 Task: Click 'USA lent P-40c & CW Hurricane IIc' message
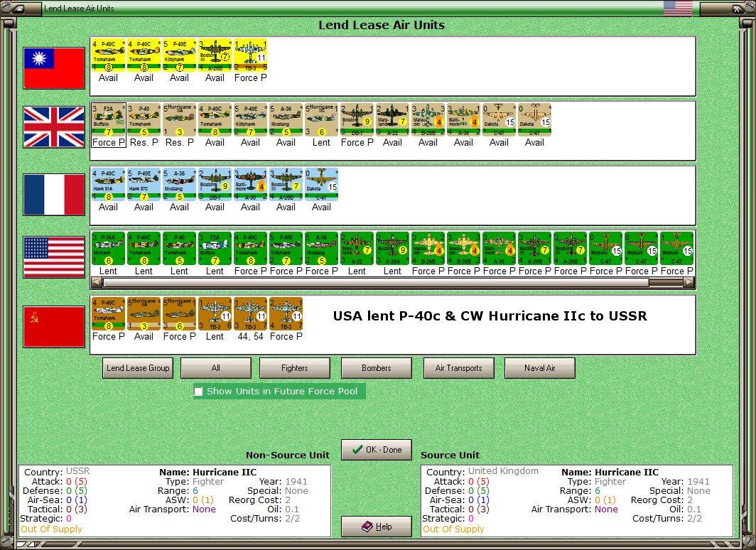coord(490,316)
